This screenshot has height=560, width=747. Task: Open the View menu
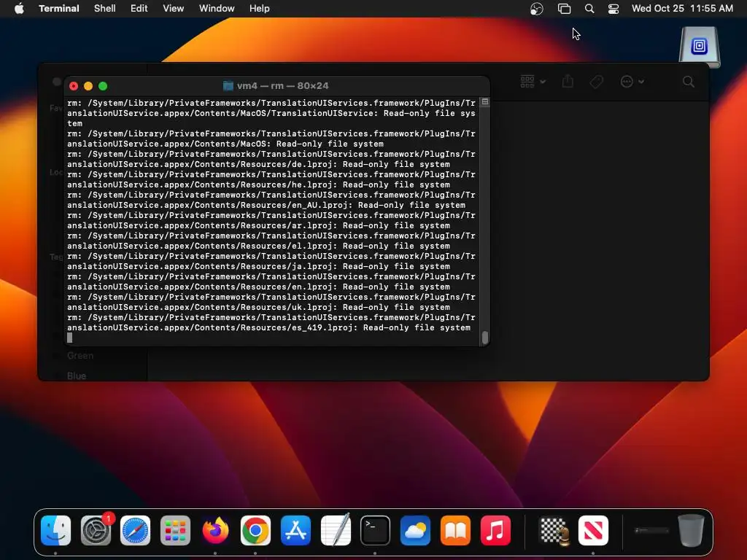coord(174,9)
